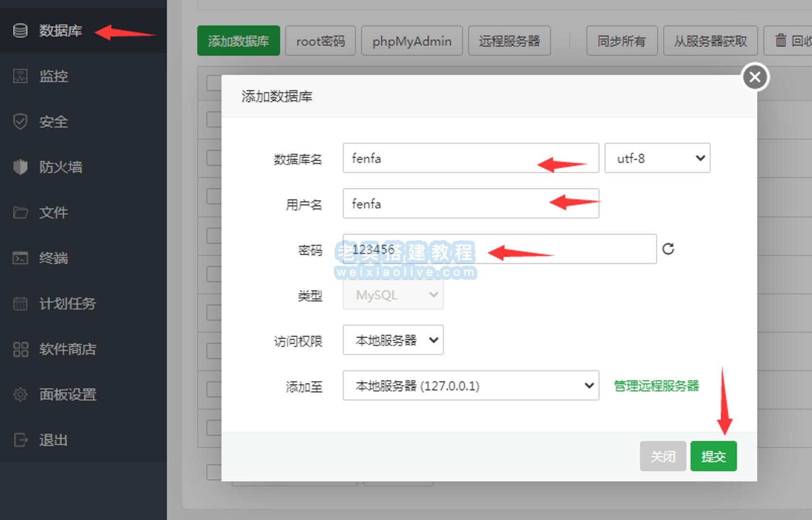Click the monitor chart icon beside 监控
812x520 pixels.
point(20,76)
